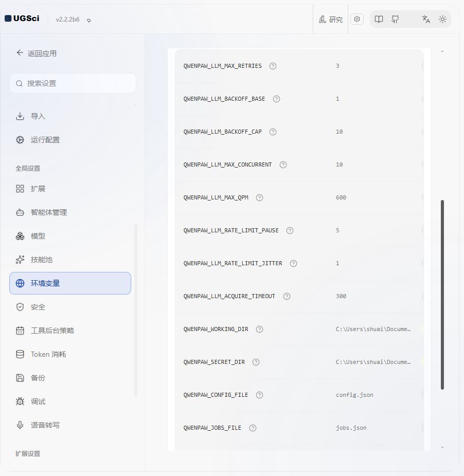Image resolution: width=464 pixels, height=476 pixels.
Task: Click help icon for QWENPAW_SECRET_DIR
Action: (x=256, y=362)
